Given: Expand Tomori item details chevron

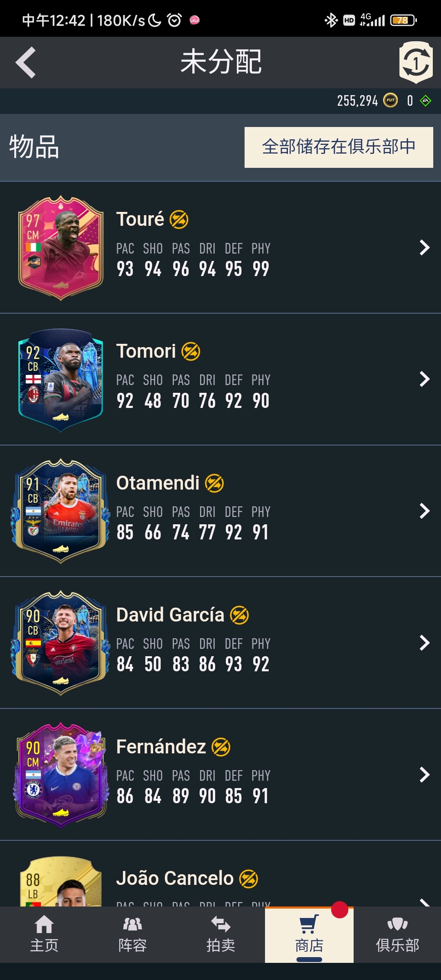Looking at the screenshot, I should tap(425, 379).
